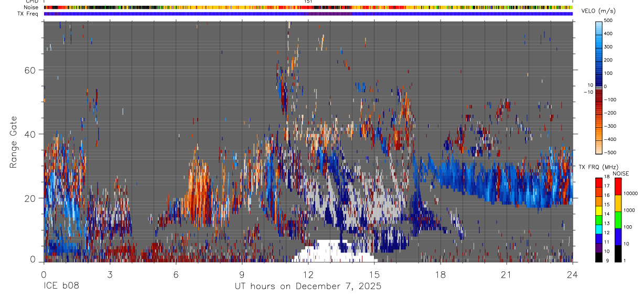Click the 13 tick on TX FRQ legend

coord(608,224)
